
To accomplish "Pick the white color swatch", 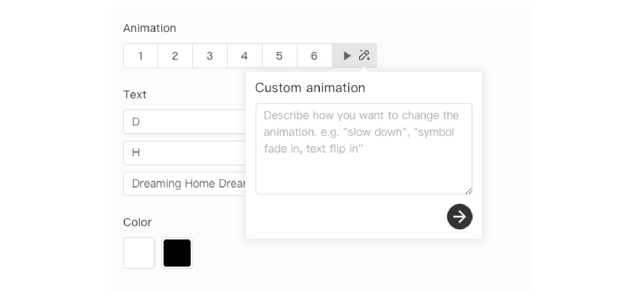I will [x=139, y=253].
